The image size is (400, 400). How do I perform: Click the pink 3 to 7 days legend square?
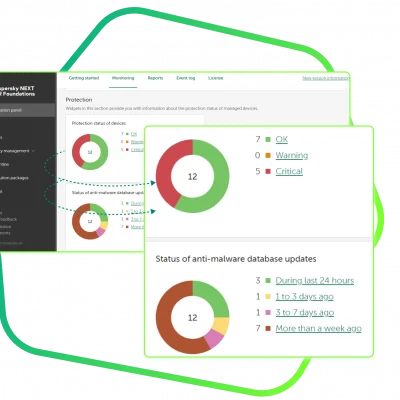click(268, 313)
